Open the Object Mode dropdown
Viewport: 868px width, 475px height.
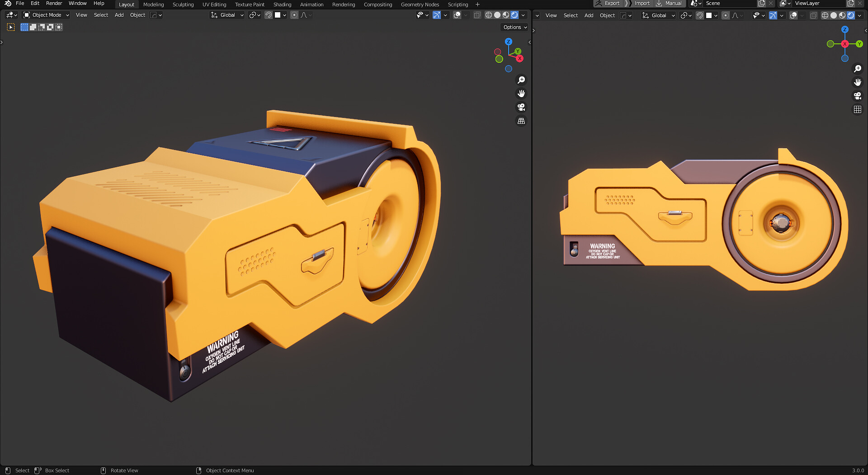pyautogui.click(x=45, y=15)
